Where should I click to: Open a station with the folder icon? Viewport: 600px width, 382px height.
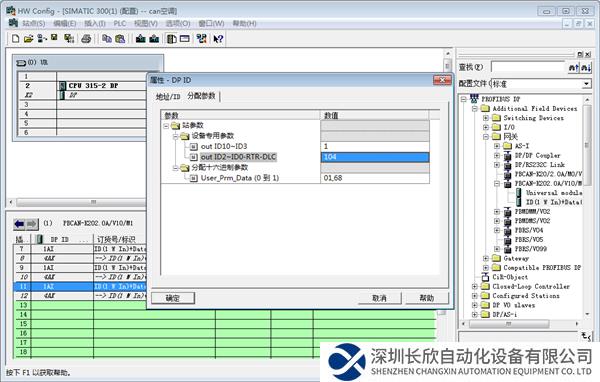(29, 38)
